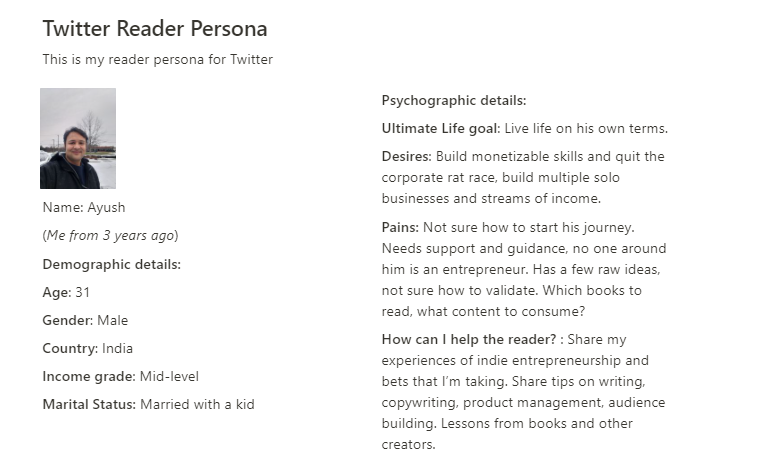This screenshot has height=469, width=765.
Task: Click the Income grade: Mid-level line
Action: (x=121, y=376)
